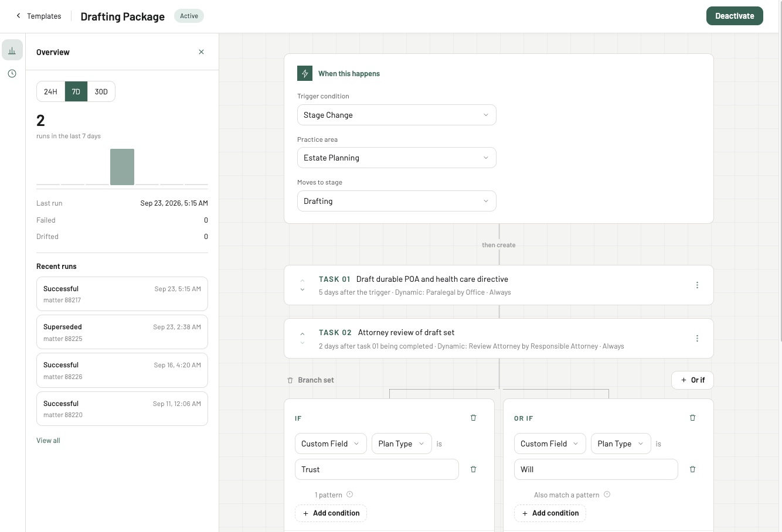Delete the IF branch
The height and width of the screenshot is (532, 782).
point(474,418)
